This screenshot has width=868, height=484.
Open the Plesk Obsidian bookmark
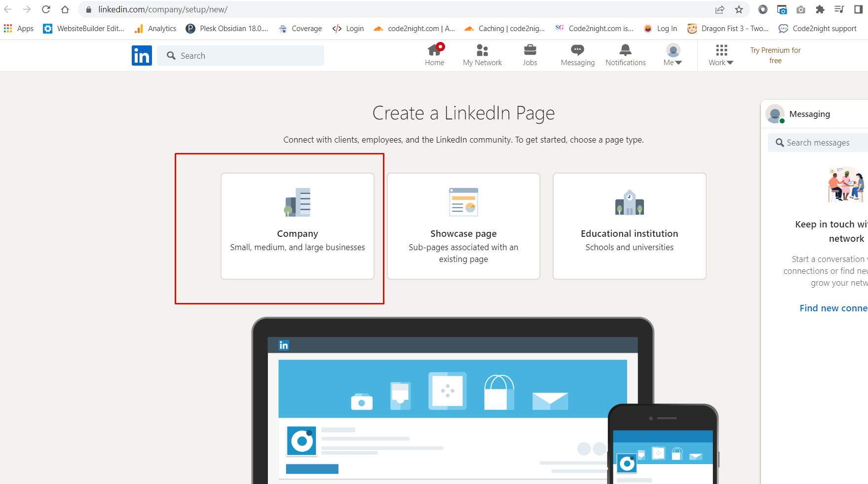tap(227, 29)
